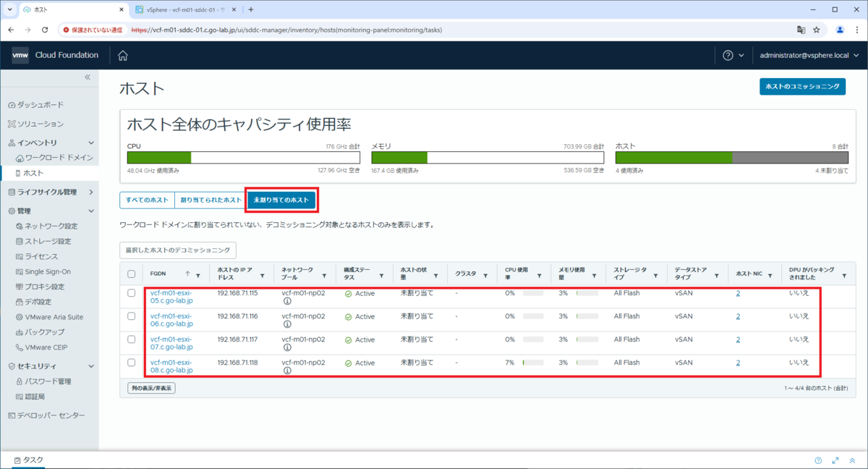Switch to vSphere browser tab
This screenshot has height=469, width=868.
pos(184,9)
